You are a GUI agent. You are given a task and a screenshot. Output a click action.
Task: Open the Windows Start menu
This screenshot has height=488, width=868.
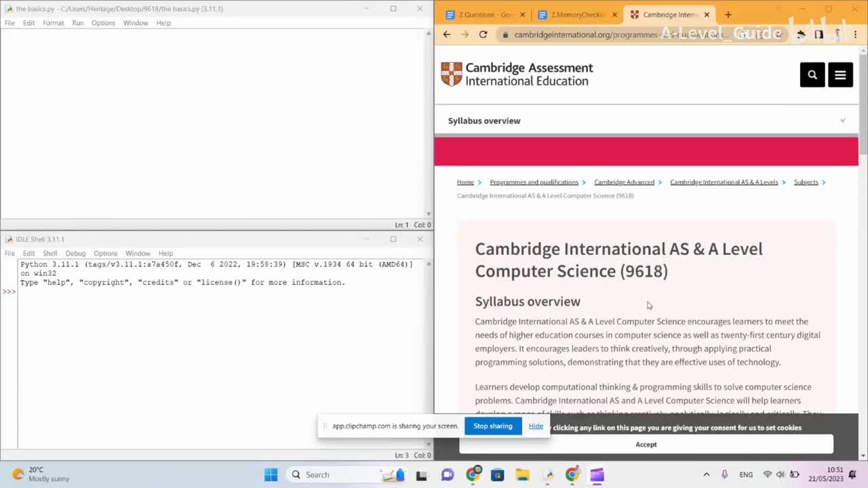point(271,474)
